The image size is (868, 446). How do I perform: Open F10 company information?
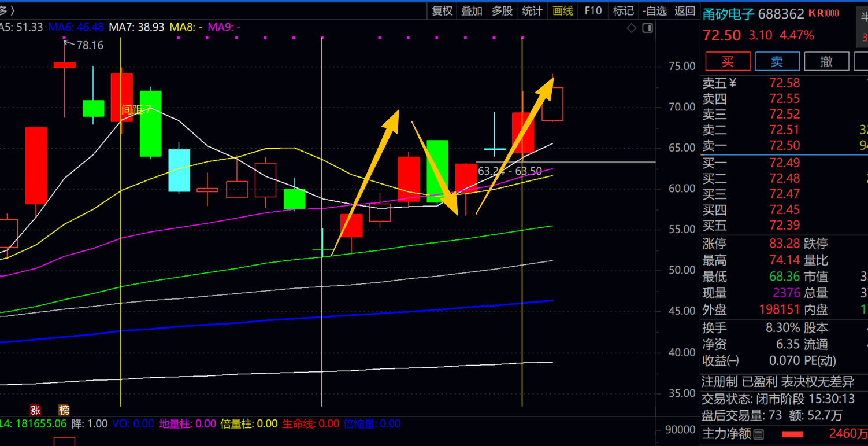coord(593,11)
